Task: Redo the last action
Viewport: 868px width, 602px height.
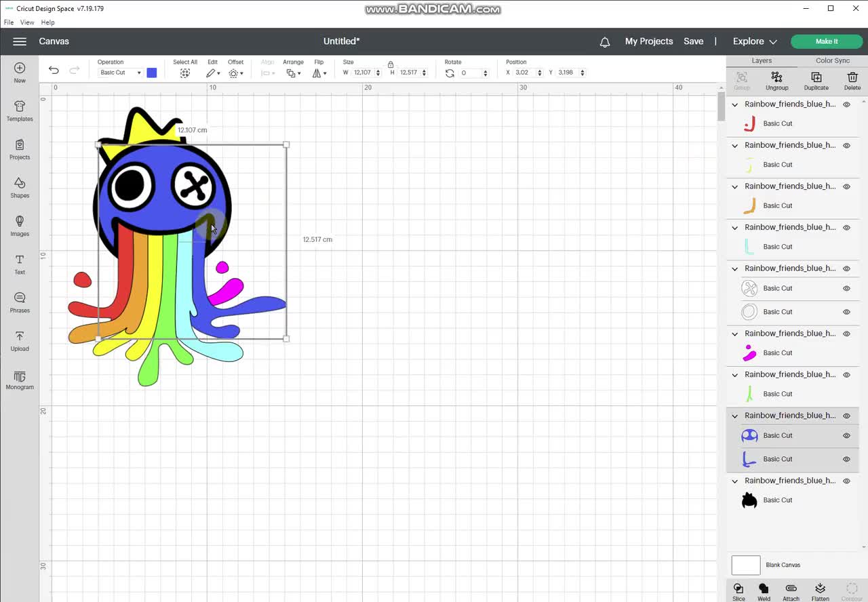Action: point(75,70)
